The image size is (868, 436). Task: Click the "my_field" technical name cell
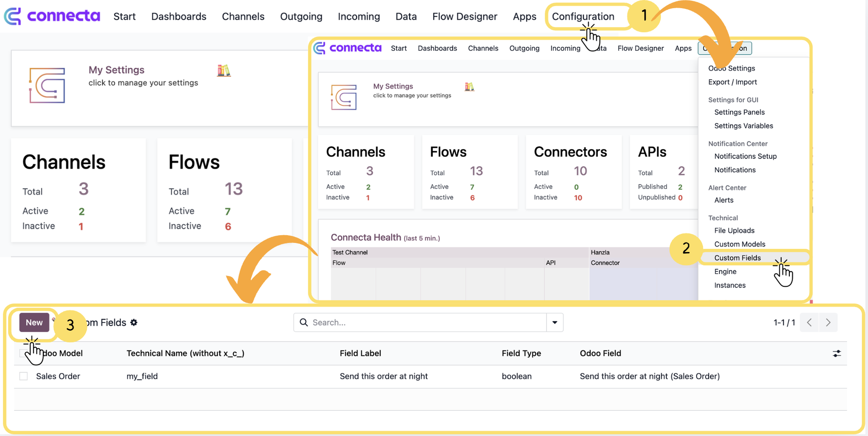point(142,376)
